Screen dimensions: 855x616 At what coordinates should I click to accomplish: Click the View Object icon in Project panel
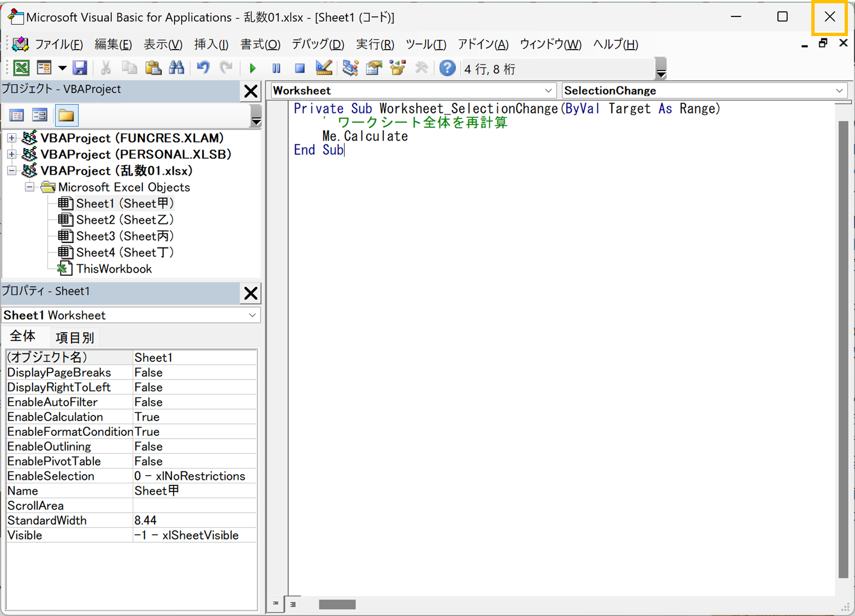coord(40,115)
